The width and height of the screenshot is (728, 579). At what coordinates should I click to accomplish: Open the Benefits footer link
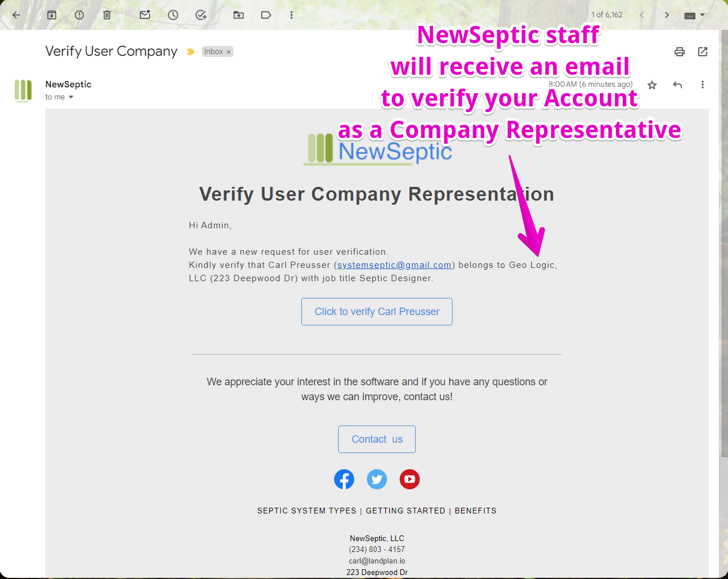tap(476, 511)
